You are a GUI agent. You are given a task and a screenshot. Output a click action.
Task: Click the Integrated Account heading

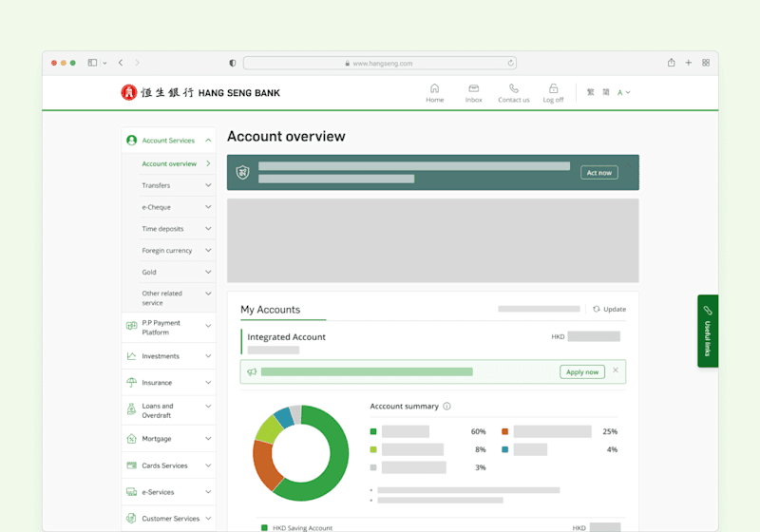[x=287, y=336]
